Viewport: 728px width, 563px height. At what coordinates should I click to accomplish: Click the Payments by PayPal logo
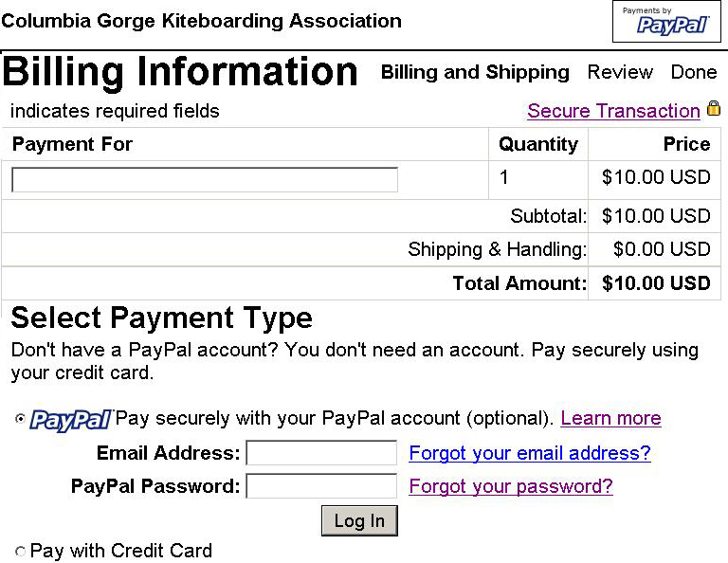(x=666, y=22)
